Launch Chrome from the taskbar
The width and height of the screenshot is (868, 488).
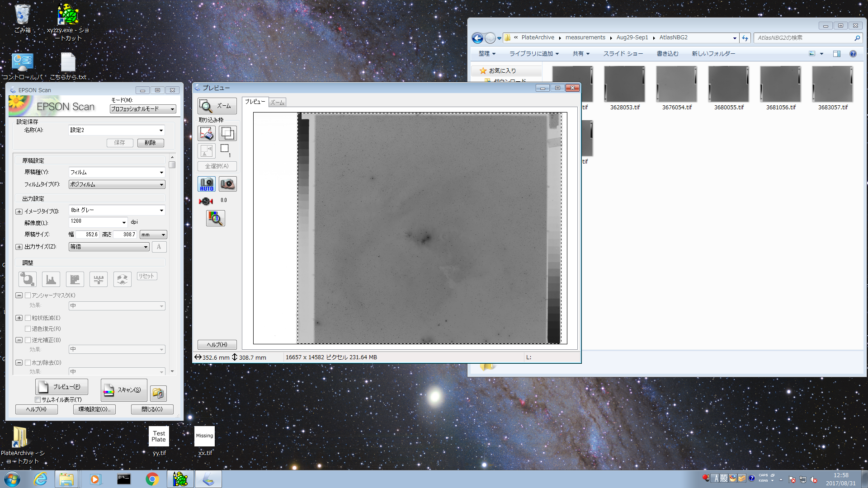click(x=152, y=479)
